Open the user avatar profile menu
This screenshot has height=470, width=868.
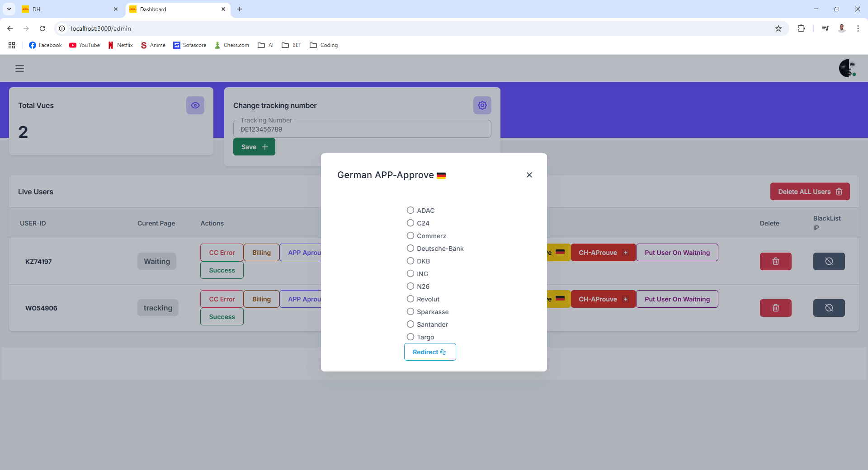(x=848, y=68)
